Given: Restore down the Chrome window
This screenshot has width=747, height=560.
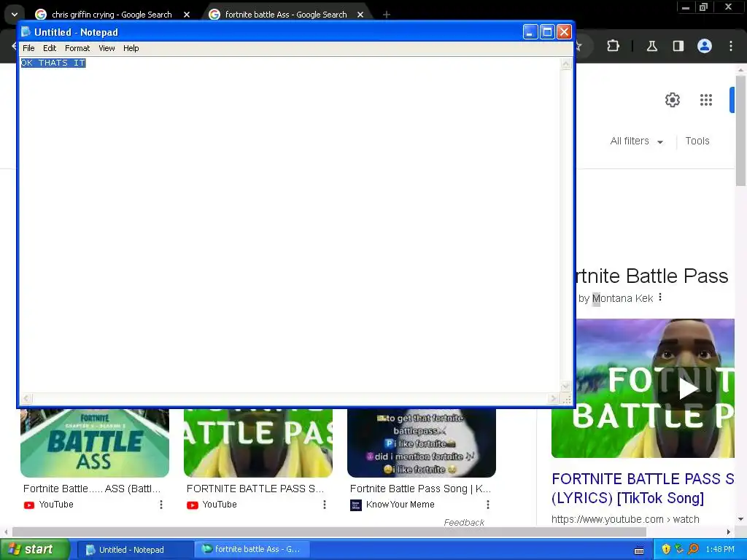Looking at the screenshot, I should (704, 7).
